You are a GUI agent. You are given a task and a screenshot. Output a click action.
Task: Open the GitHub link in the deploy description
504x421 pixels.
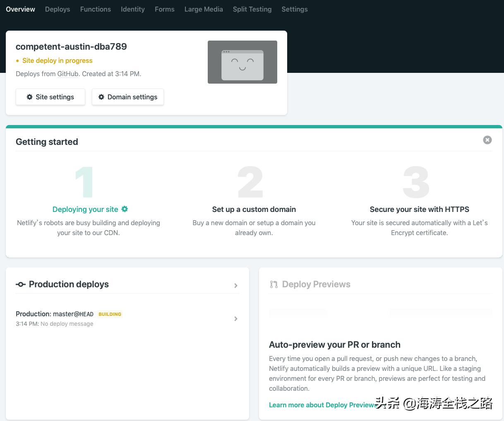pyautogui.click(x=67, y=74)
